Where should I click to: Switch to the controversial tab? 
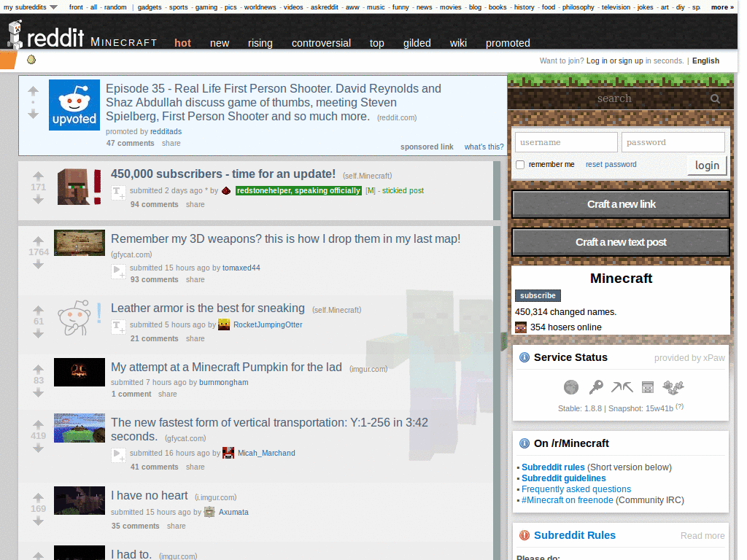point(321,43)
